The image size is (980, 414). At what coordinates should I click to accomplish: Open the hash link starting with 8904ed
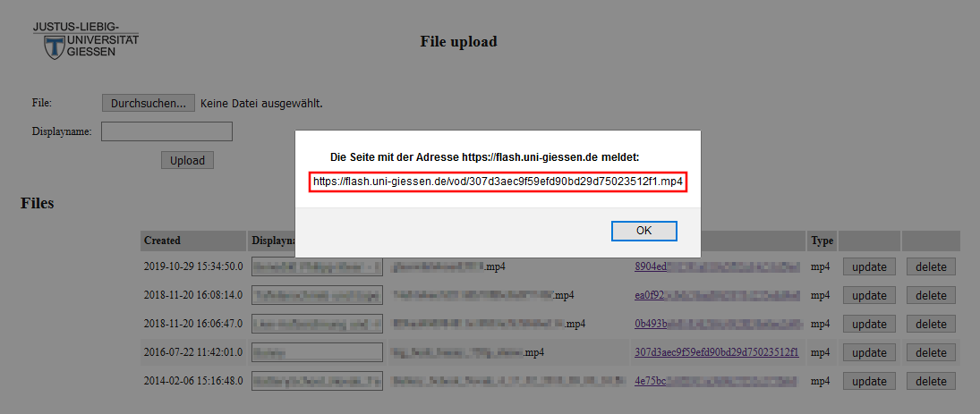pos(716,266)
